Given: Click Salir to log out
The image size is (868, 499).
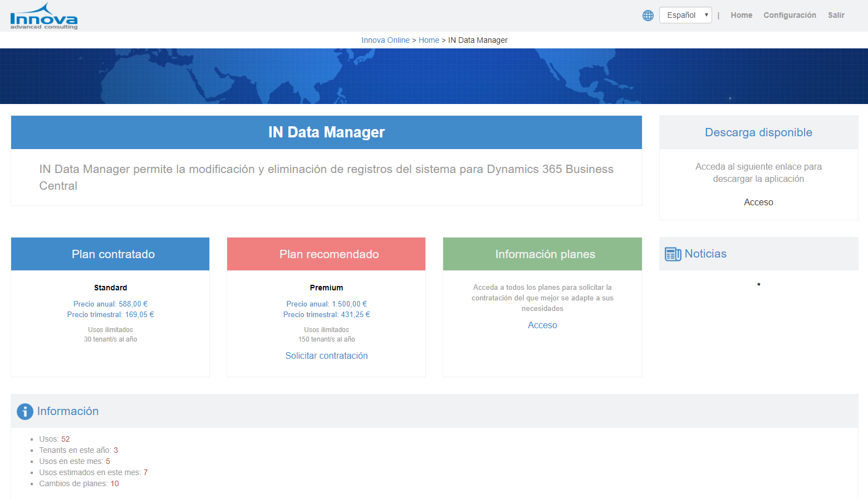Looking at the screenshot, I should pyautogui.click(x=836, y=16).
